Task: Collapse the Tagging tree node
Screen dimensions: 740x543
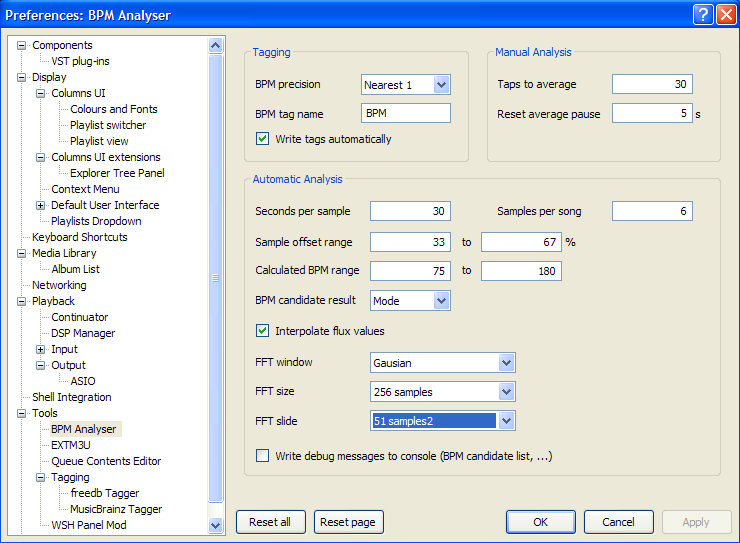Action: pos(41,477)
